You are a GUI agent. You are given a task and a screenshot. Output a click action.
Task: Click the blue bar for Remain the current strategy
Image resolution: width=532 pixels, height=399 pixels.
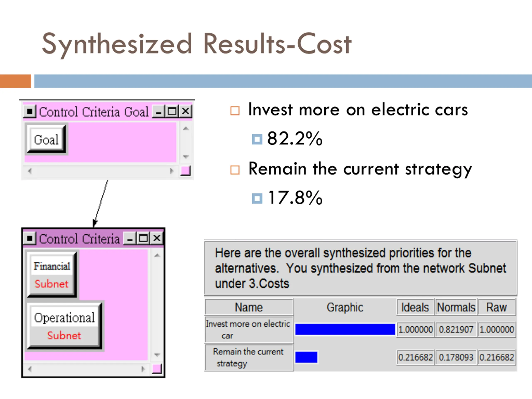[306, 357]
